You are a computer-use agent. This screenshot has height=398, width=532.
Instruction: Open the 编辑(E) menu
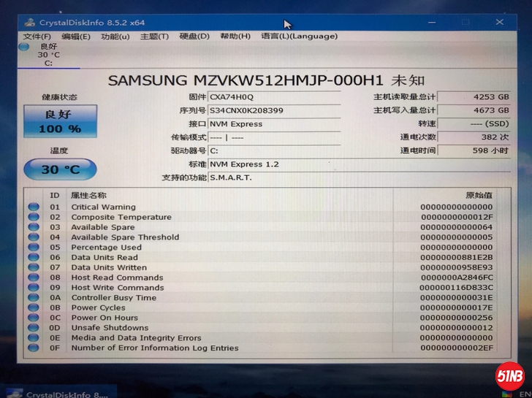(x=76, y=37)
